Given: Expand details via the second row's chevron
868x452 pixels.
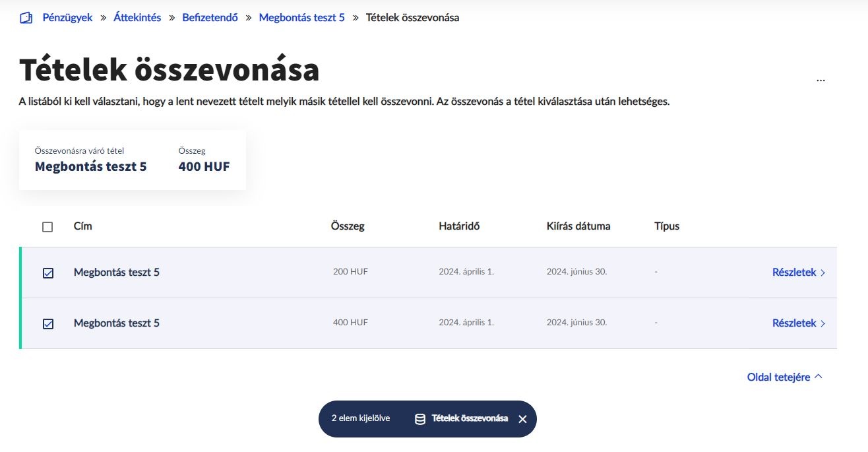Looking at the screenshot, I should point(822,323).
